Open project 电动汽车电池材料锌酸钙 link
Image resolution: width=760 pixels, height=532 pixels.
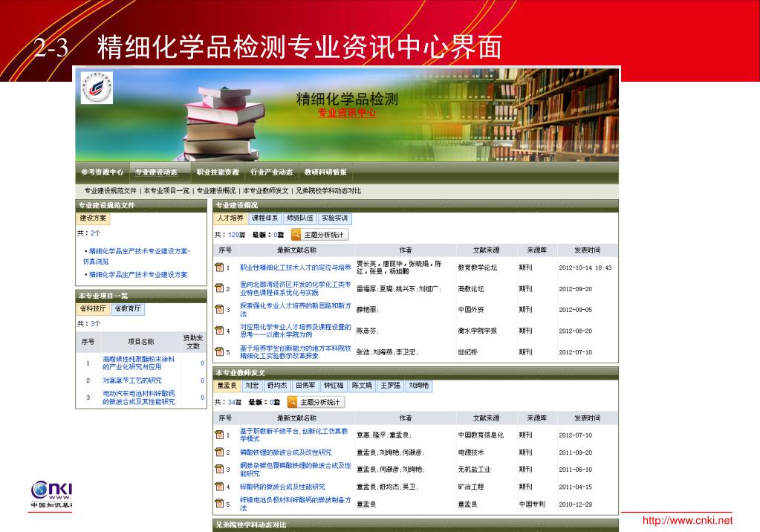tap(139, 398)
